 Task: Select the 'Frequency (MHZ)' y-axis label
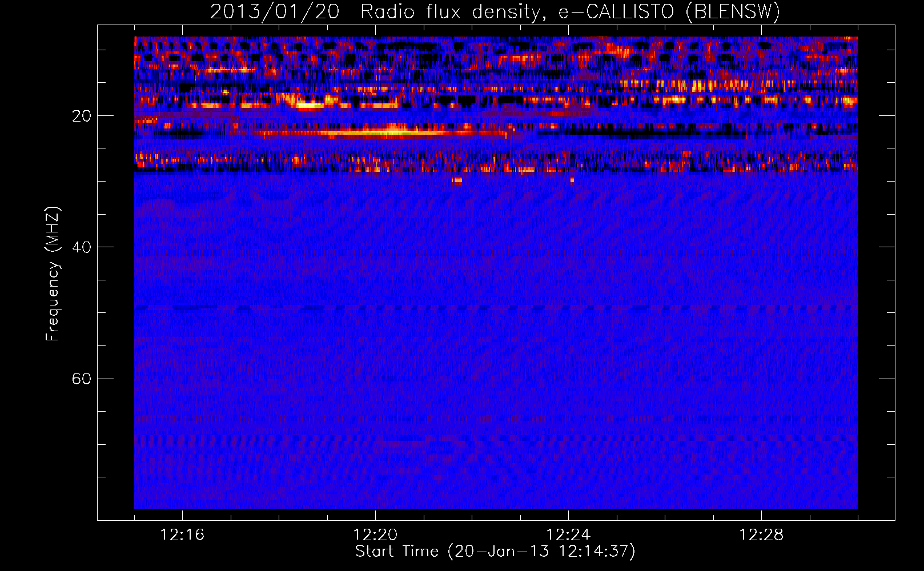[52, 274]
